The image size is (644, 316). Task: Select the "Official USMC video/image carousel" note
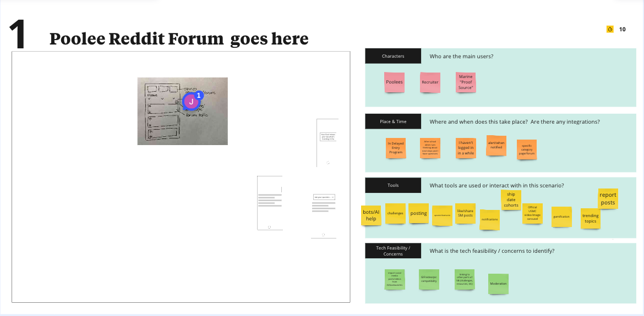(532, 214)
